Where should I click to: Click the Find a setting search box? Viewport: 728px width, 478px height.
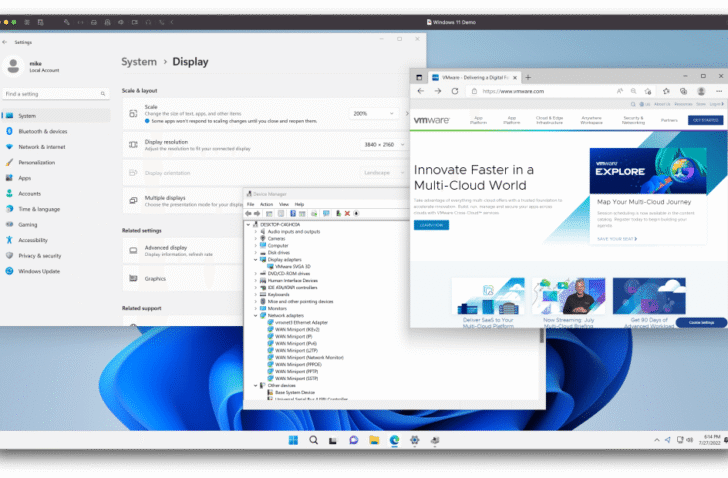click(56, 94)
